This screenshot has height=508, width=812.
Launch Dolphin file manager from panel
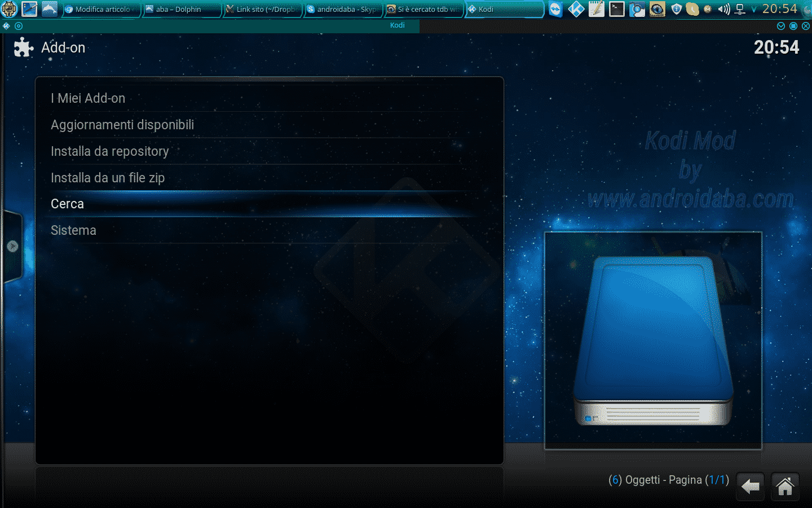point(50,9)
